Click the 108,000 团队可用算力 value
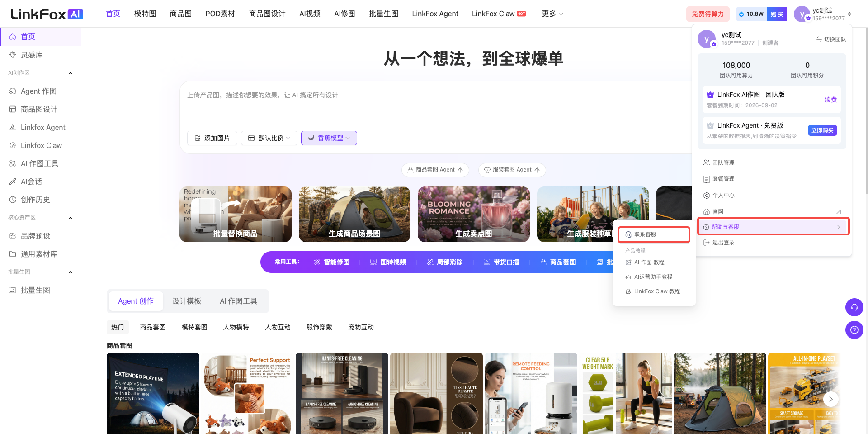 pos(736,65)
